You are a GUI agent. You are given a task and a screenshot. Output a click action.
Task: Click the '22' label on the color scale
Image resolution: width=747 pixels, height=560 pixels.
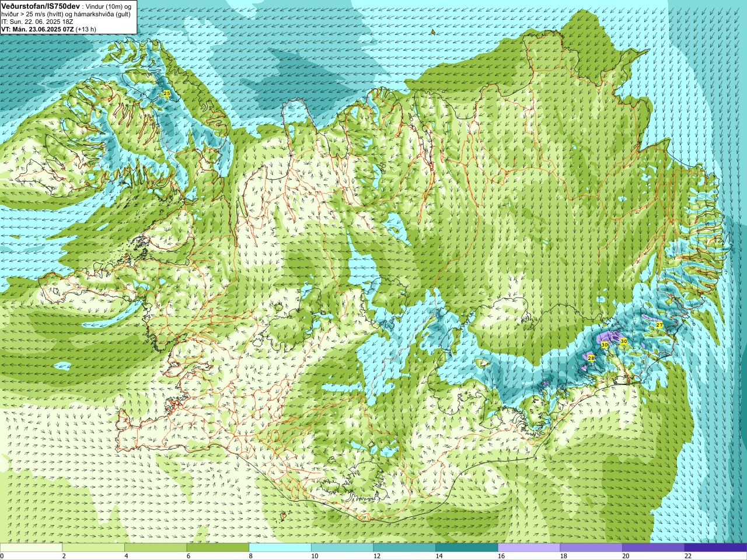[688, 556]
